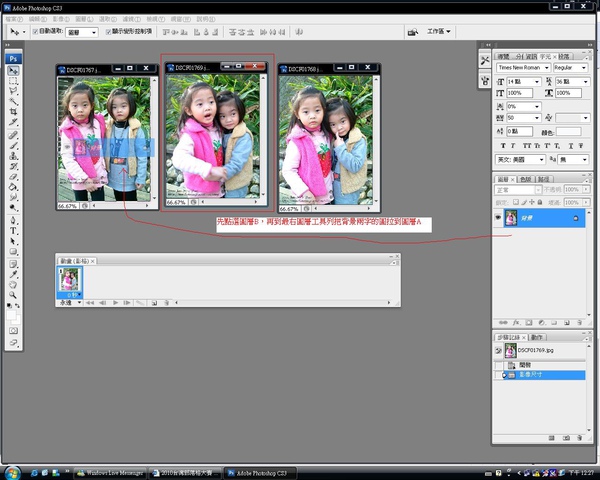The image size is (600, 480).
Task: Click the Faux Bold style icon
Action: (x=503, y=146)
